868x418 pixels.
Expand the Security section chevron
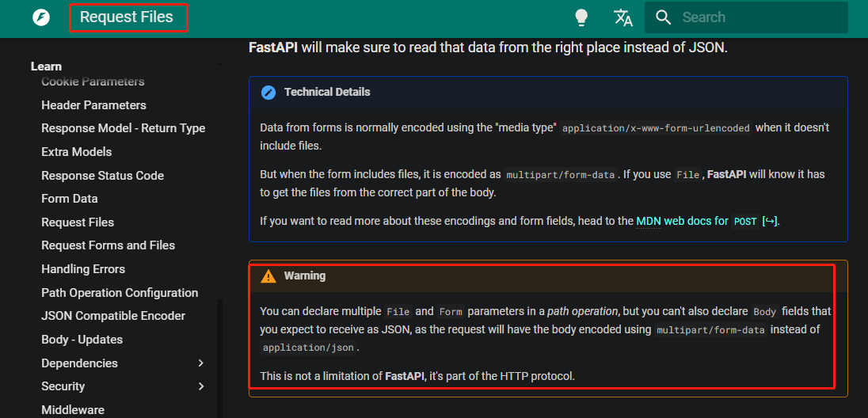coord(201,386)
